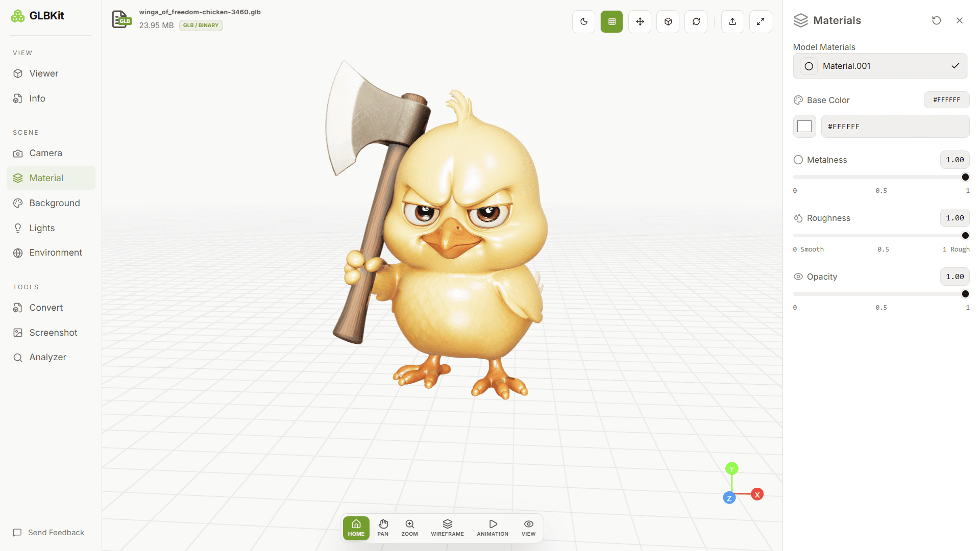Click the GLBKit logo
Viewport: 980px width, 551px height.
(38, 16)
